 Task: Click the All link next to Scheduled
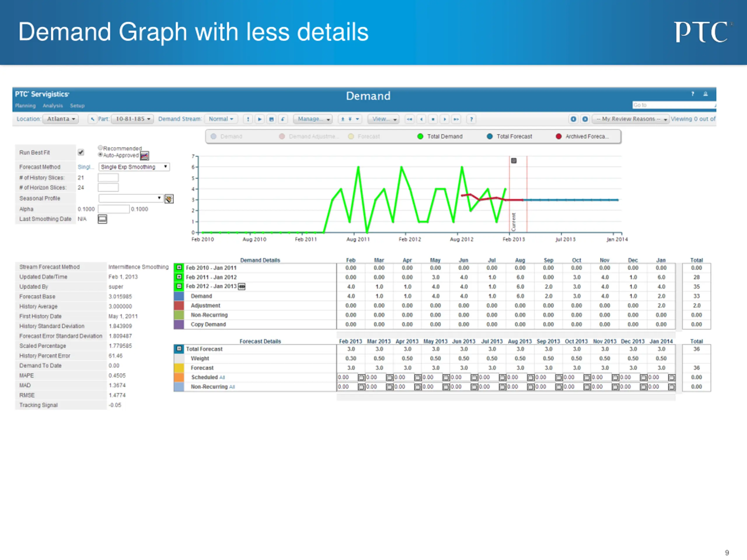(222, 377)
